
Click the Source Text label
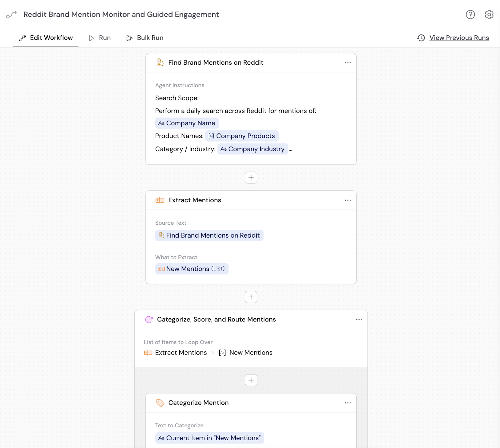point(171,223)
